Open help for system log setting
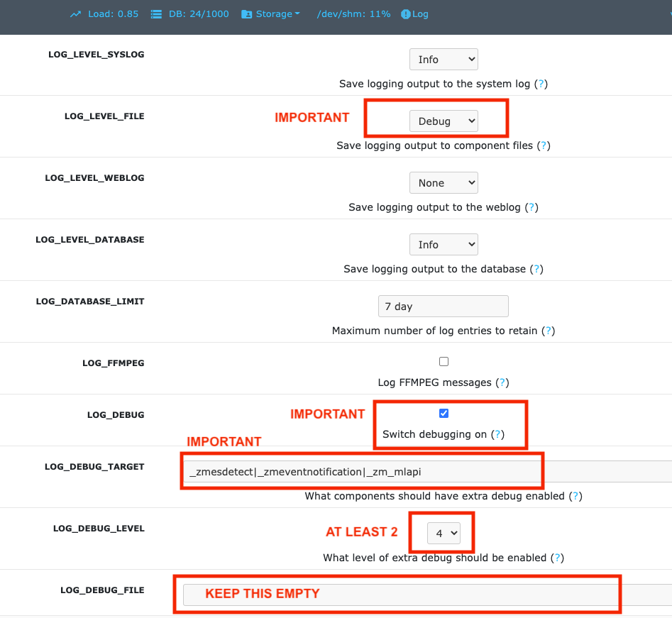This screenshot has width=672, height=618. tap(541, 84)
